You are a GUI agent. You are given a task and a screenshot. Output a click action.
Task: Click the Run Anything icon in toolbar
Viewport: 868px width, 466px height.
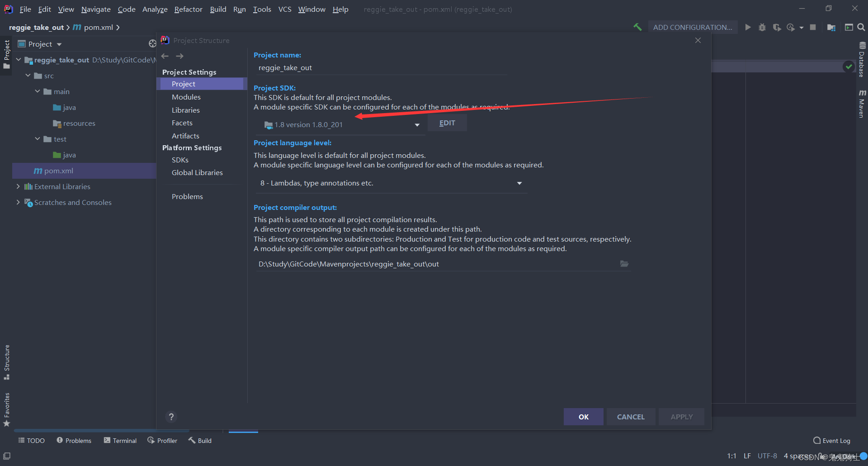(x=849, y=27)
